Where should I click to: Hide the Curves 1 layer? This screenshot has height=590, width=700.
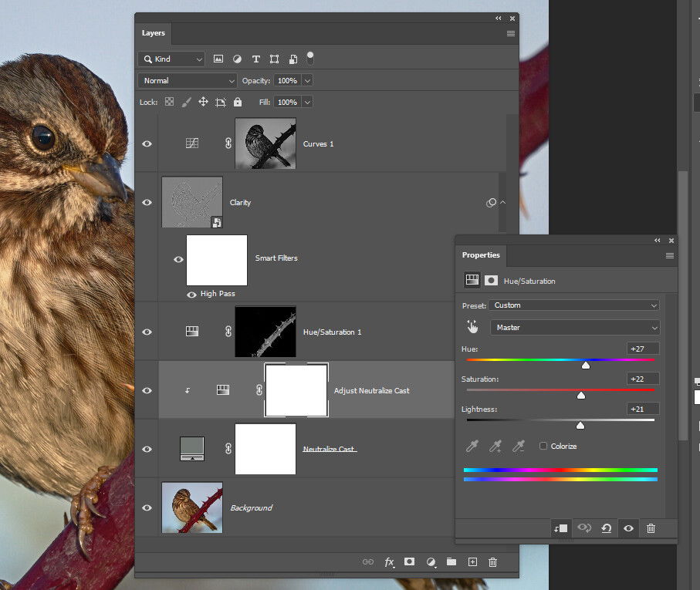(147, 143)
